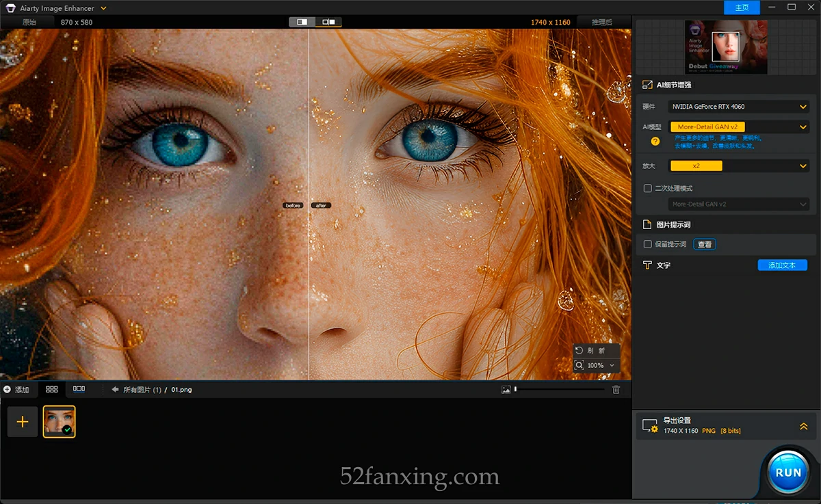The height and width of the screenshot is (504, 821).
Task: Click the 查看 view button
Action: coord(705,244)
